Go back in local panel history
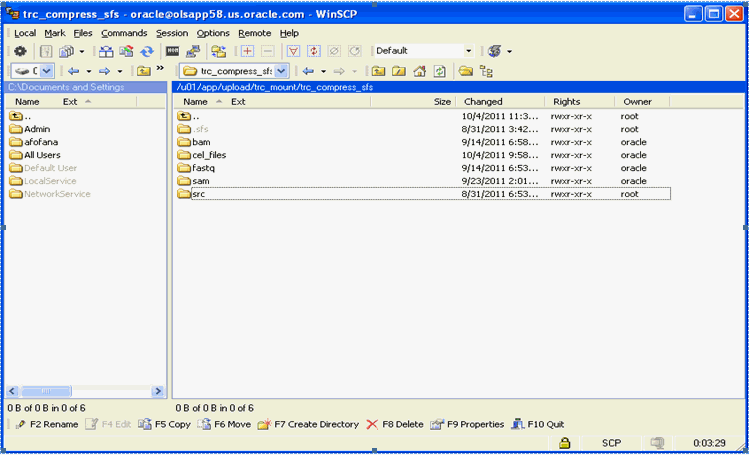The width and height of the screenshot is (749, 455). (73, 71)
